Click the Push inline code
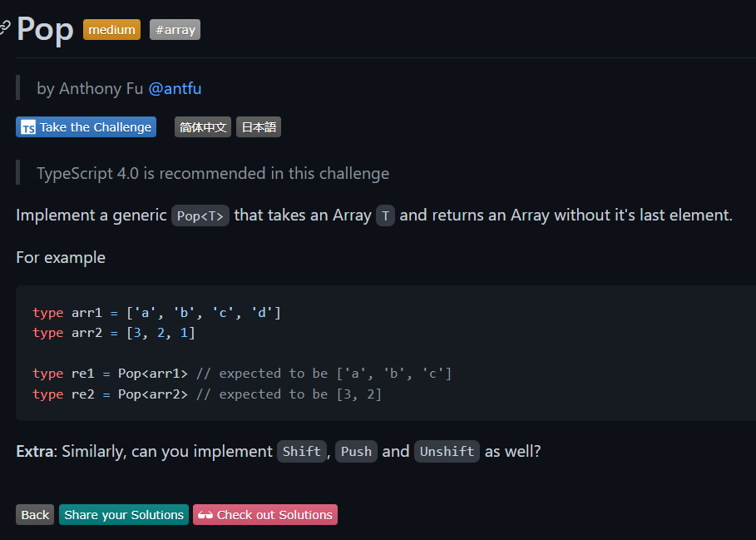Viewport: 756px width, 540px height. point(356,452)
